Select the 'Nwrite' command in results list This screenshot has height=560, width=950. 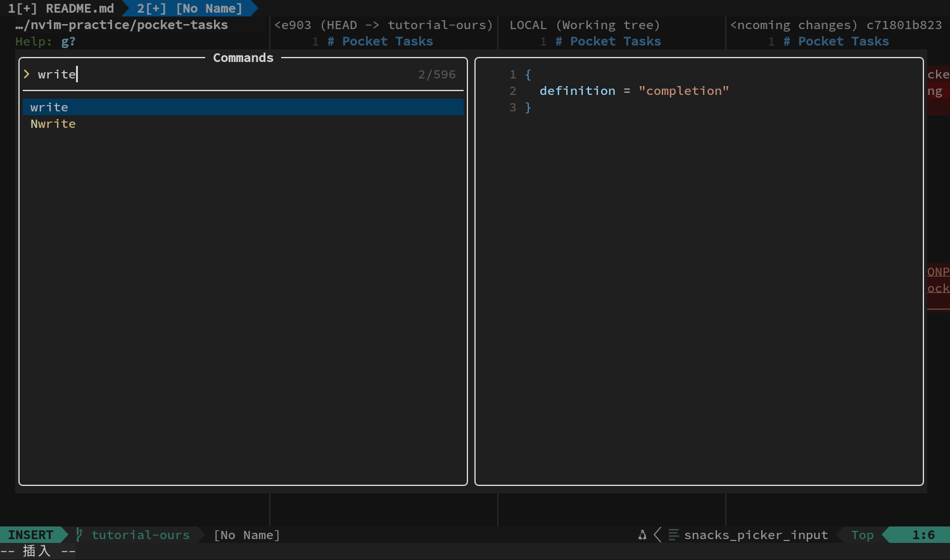click(243, 123)
